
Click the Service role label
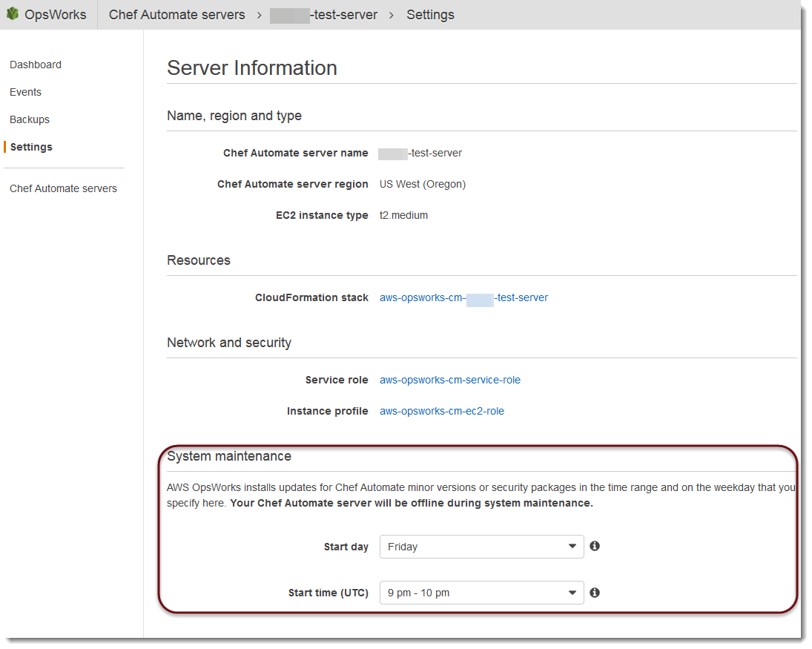(337, 380)
